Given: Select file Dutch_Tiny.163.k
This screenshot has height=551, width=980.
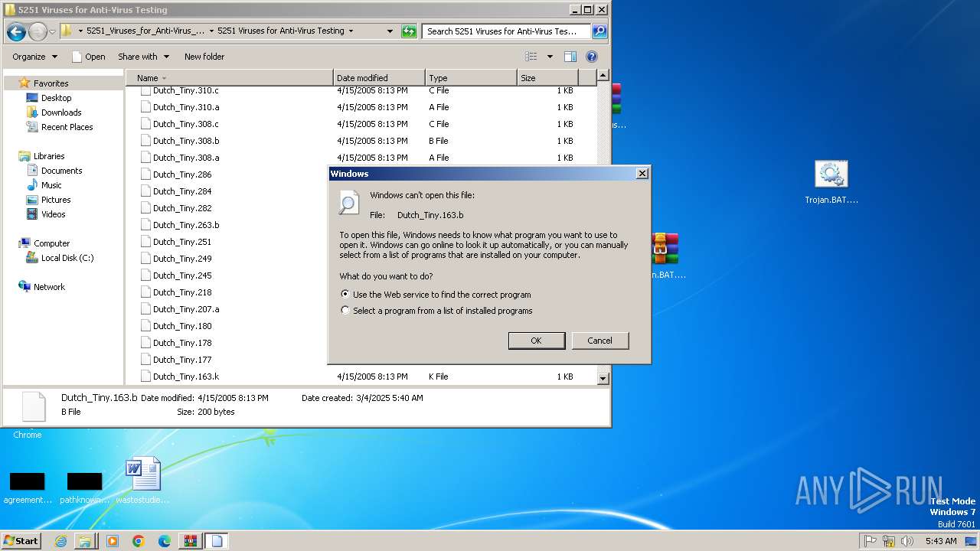Looking at the screenshot, I should [186, 377].
